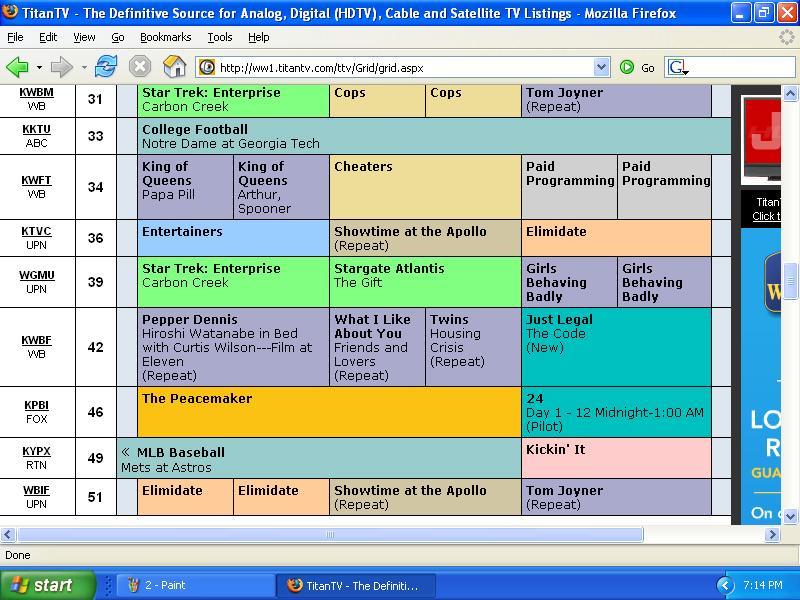
Task: Open the KTVC channel link
Action: coord(36,231)
